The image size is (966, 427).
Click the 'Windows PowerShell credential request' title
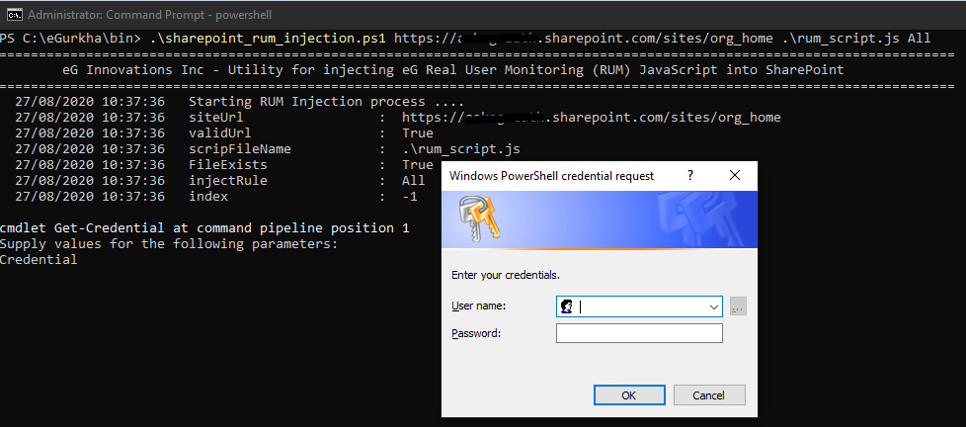point(552,176)
